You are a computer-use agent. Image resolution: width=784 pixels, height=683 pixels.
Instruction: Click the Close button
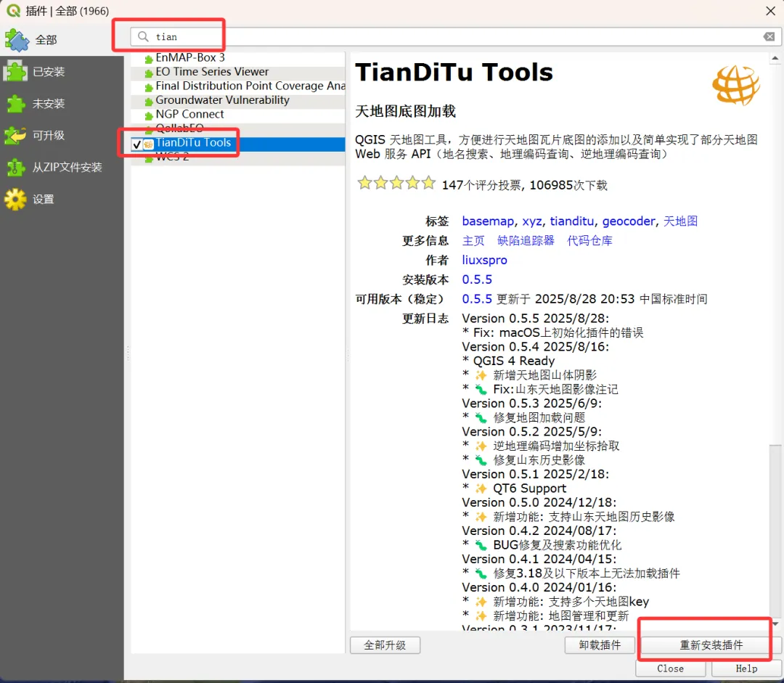point(671,668)
